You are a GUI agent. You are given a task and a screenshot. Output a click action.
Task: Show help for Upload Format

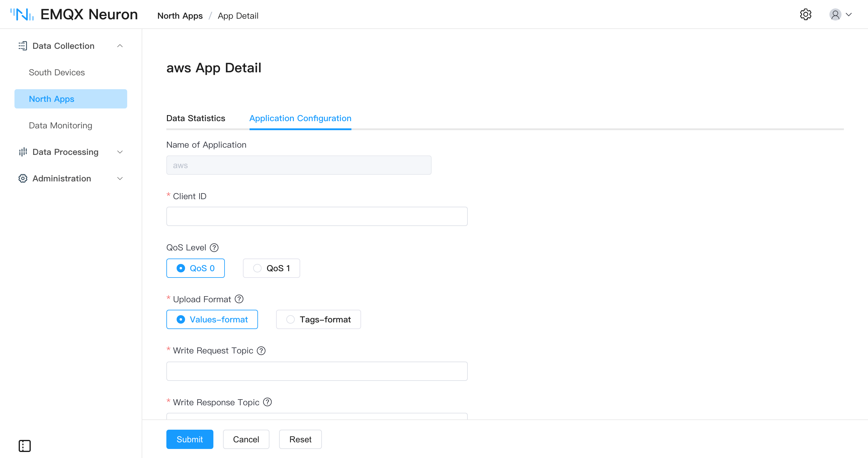click(239, 299)
